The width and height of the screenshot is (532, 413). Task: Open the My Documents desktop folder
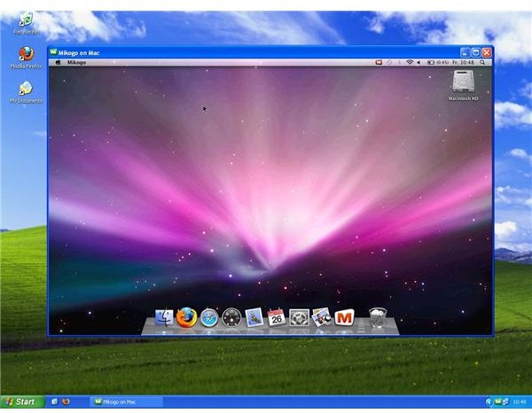point(26,92)
